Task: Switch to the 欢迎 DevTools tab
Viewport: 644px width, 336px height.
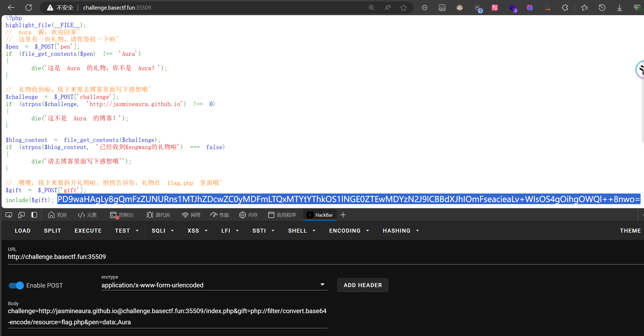Action: click(57, 215)
